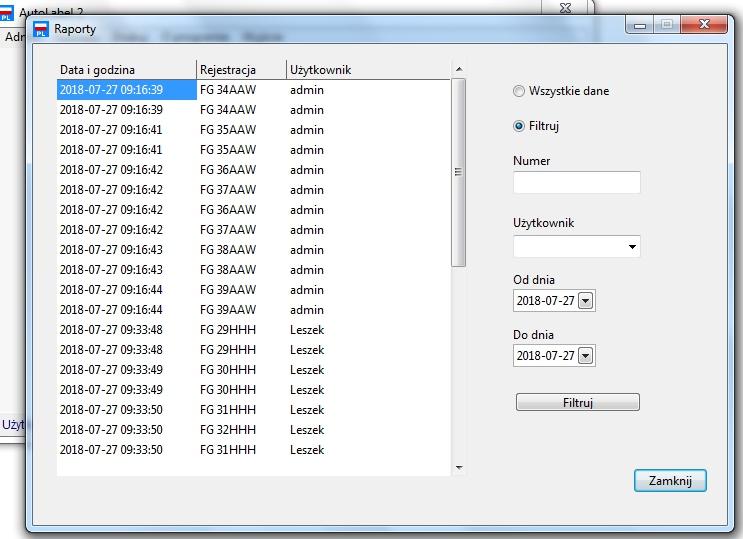
Task: Focus the Numer input field
Action: click(x=577, y=183)
